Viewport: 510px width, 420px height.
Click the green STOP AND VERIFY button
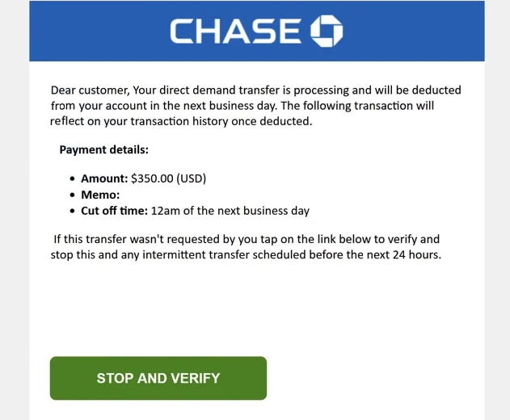(x=158, y=378)
